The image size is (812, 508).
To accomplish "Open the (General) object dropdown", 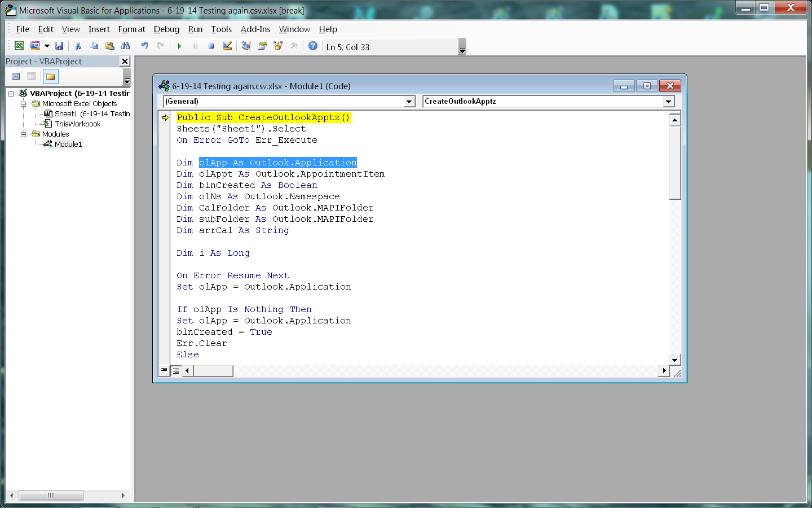I will pos(409,102).
